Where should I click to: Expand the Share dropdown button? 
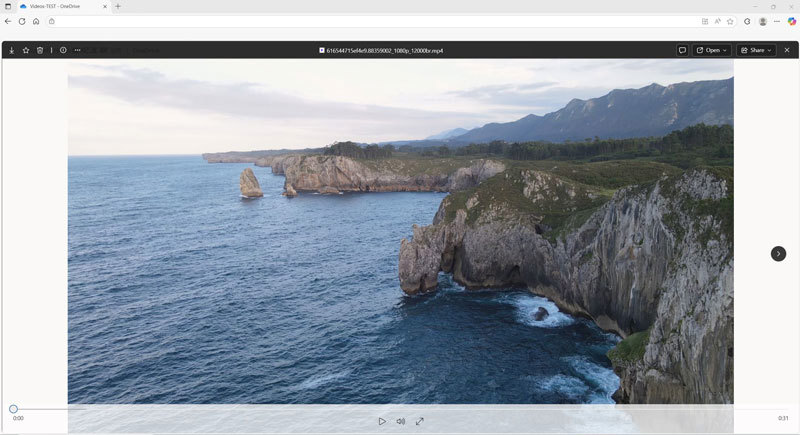pyautogui.click(x=756, y=50)
